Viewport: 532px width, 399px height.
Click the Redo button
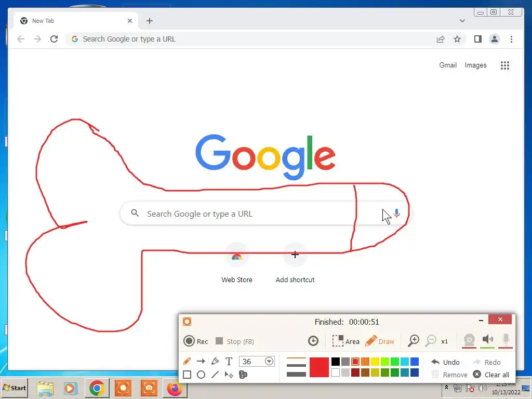pyautogui.click(x=486, y=362)
